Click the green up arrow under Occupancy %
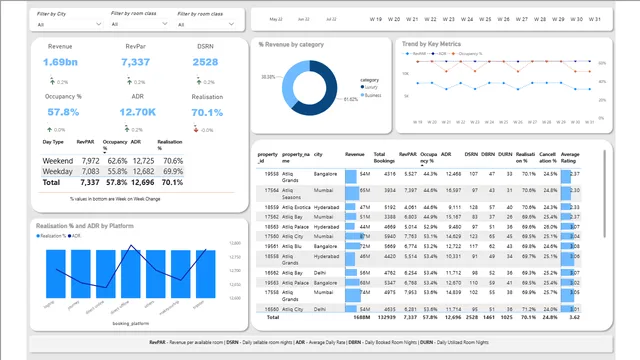640x360 pixels. coord(49,129)
